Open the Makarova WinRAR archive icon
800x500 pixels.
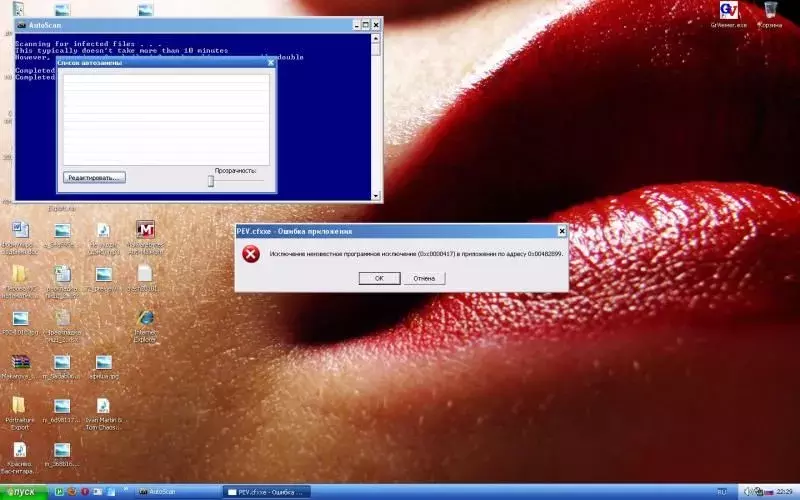point(20,362)
